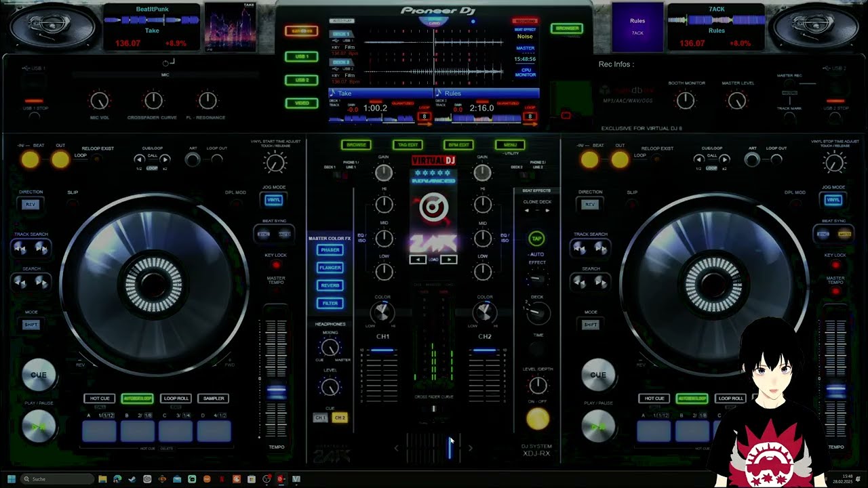Open the BROWSER green button
Image resolution: width=868 pixels, height=488 pixels.
point(567,28)
